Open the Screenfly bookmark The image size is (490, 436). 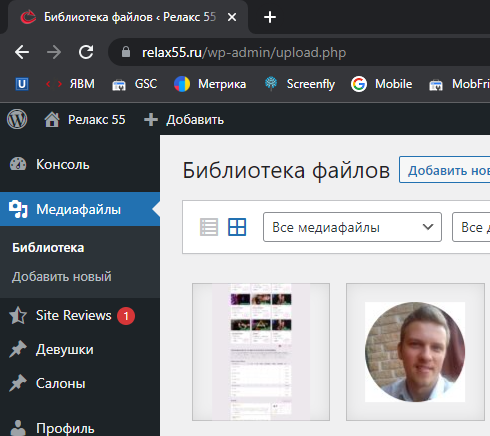coord(300,84)
